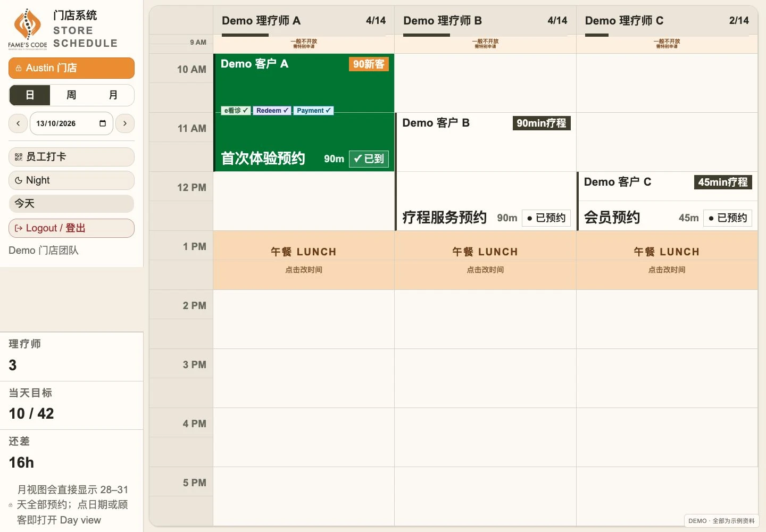Open the calendar picker icon in date field
Image resolution: width=766 pixels, height=532 pixels.
103,123
